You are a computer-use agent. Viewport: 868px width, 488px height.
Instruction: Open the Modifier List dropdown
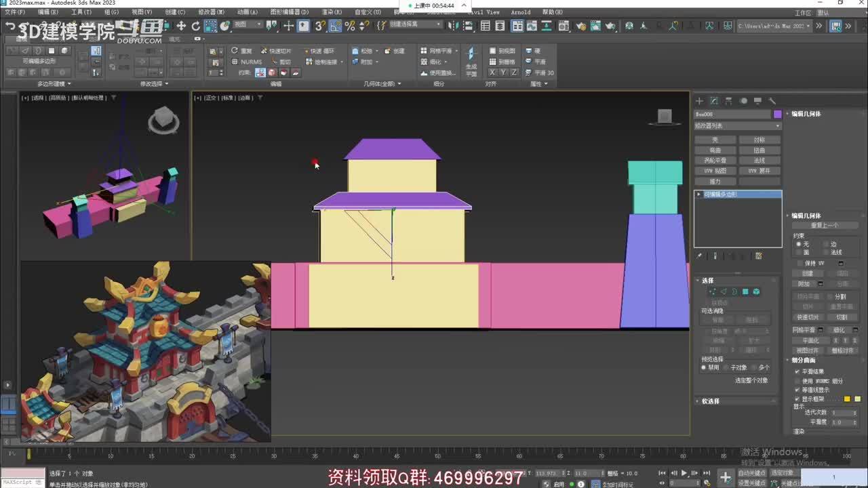pyautogui.click(x=738, y=126)
